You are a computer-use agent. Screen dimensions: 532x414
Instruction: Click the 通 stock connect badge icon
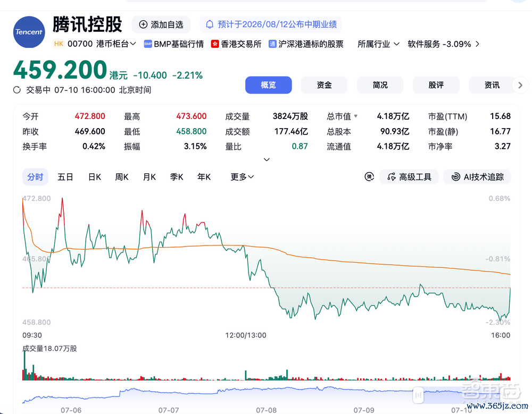coord(272,44)
